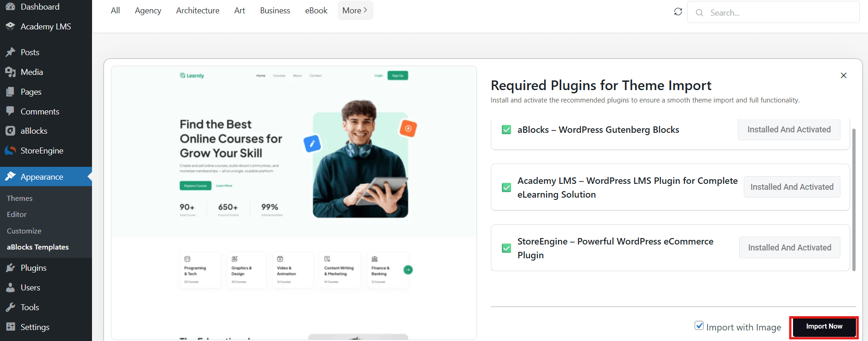Expand the More categories dropdown
The image size is (868, 341).
pos(355,11)
